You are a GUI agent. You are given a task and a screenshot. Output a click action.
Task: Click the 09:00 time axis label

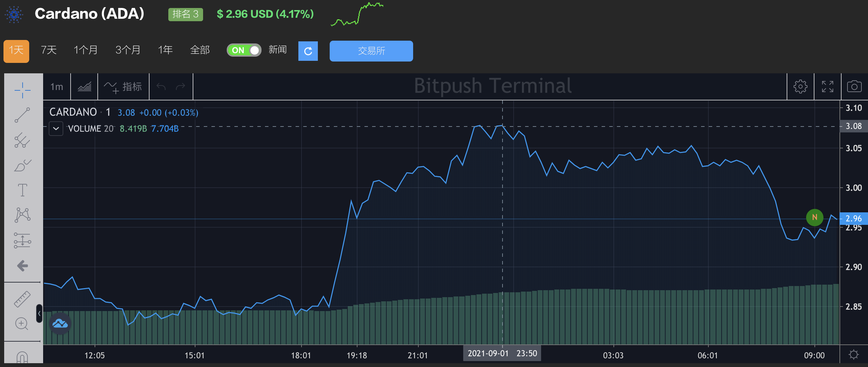(814, 356)
